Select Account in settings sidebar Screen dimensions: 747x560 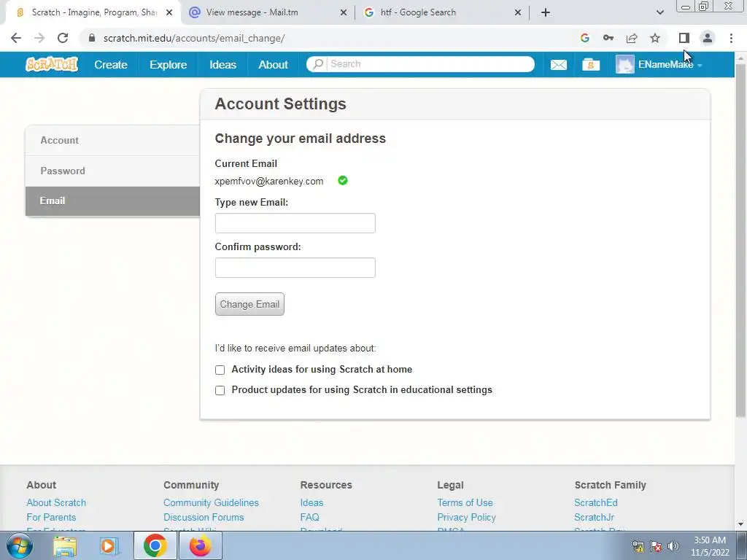coord(112,141)
